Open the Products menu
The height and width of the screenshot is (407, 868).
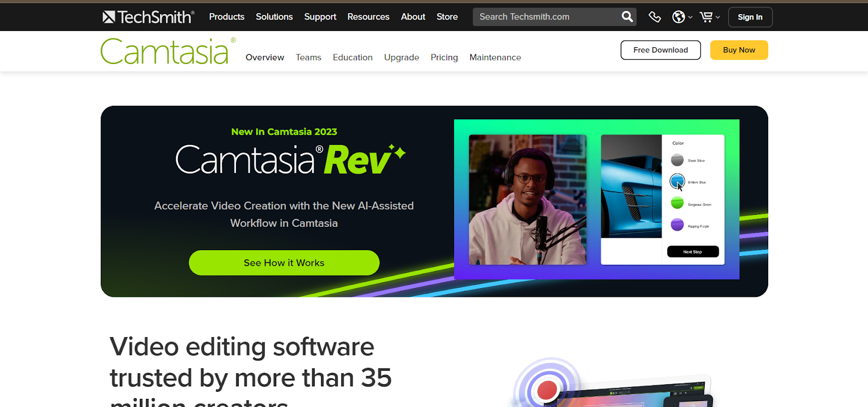click(227, 17)
